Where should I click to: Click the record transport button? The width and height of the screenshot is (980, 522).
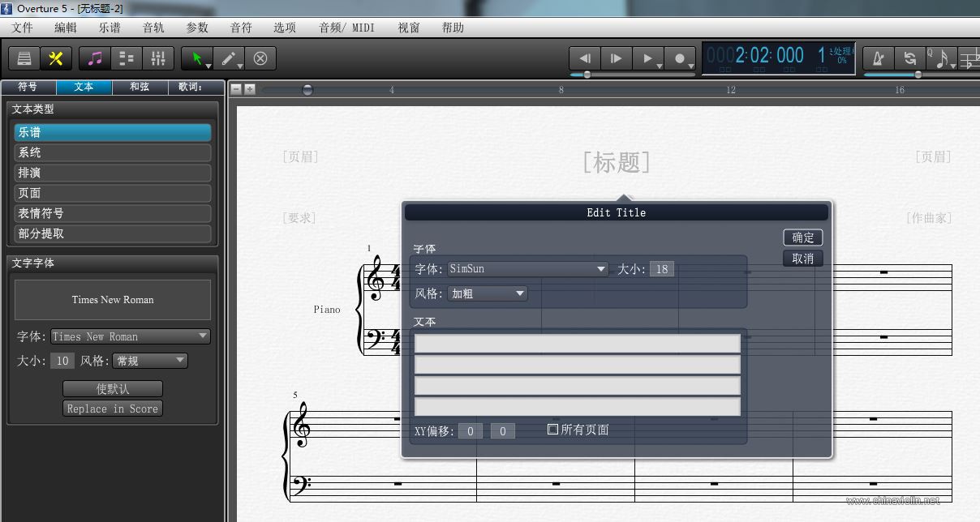click(680, 58)
